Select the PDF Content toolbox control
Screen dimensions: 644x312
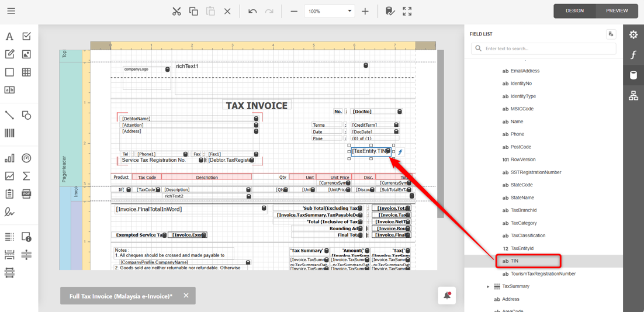[26, 193]
